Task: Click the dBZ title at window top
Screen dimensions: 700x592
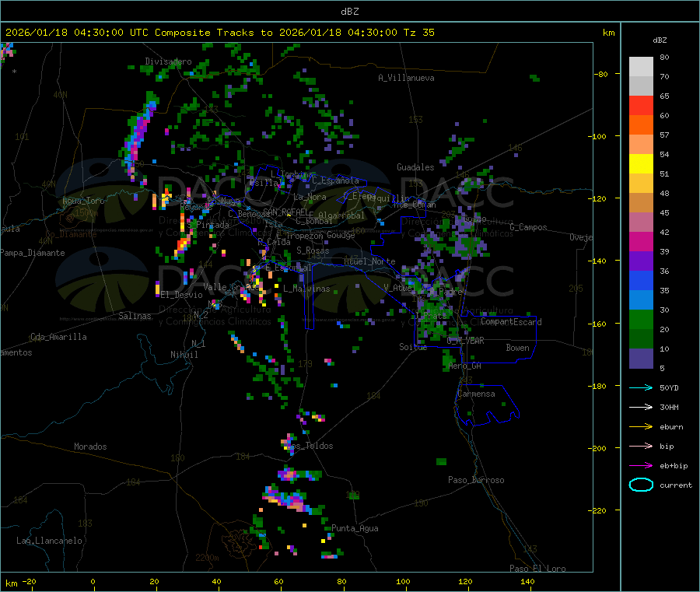Action: click(x=349, y=12)
